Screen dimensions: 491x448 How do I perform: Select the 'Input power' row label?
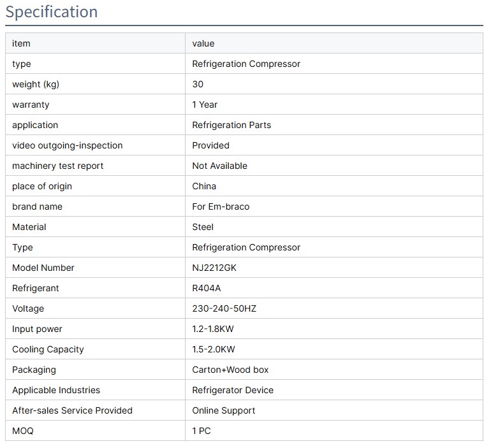(x=37, y=329)
